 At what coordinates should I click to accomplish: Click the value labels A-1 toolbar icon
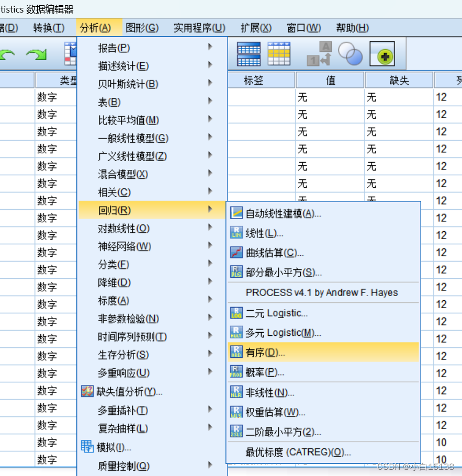[x=319, y=54]
